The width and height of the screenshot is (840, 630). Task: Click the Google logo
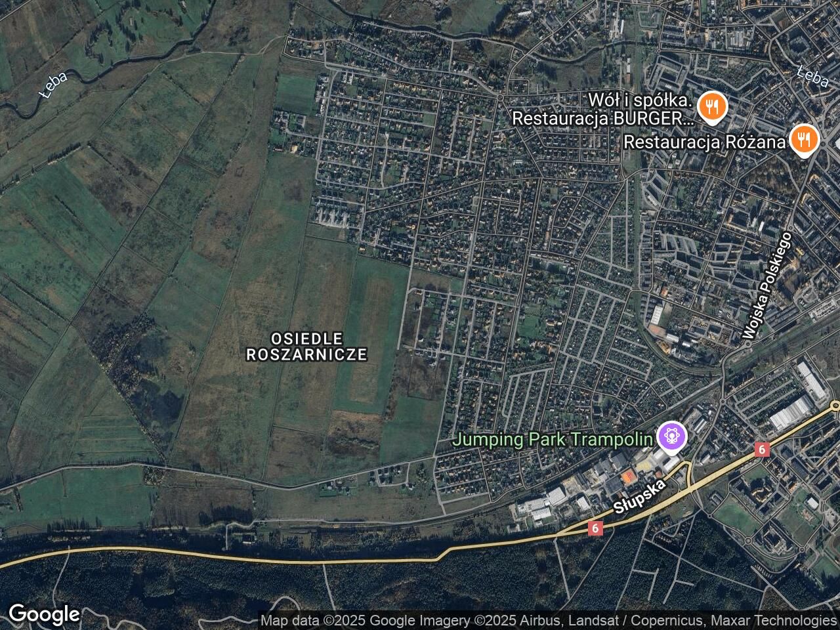(x=44, y=615)
